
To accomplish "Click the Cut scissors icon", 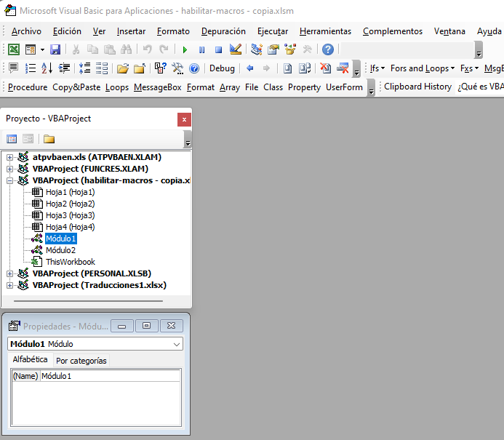I will (76, 49).
